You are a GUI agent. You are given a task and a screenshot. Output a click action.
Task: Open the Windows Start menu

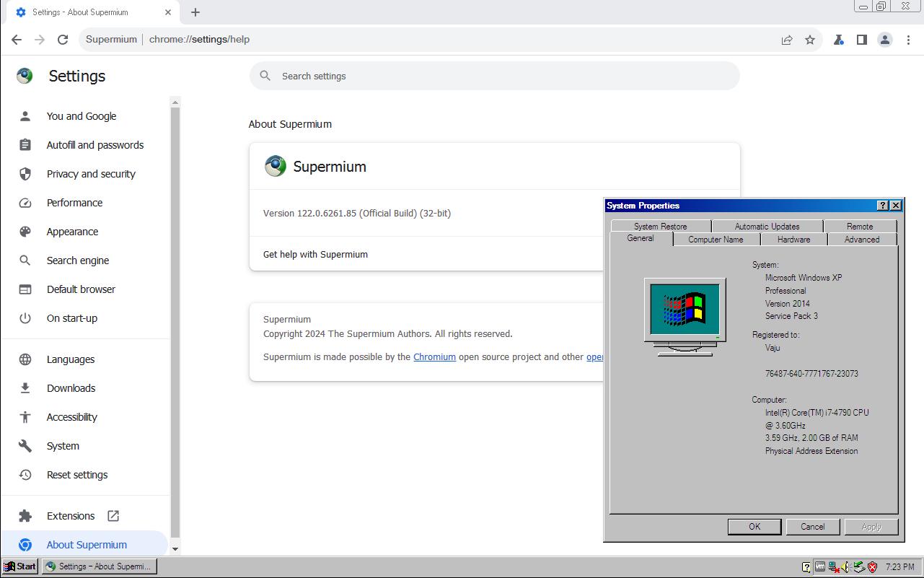[x=19, y=566]
